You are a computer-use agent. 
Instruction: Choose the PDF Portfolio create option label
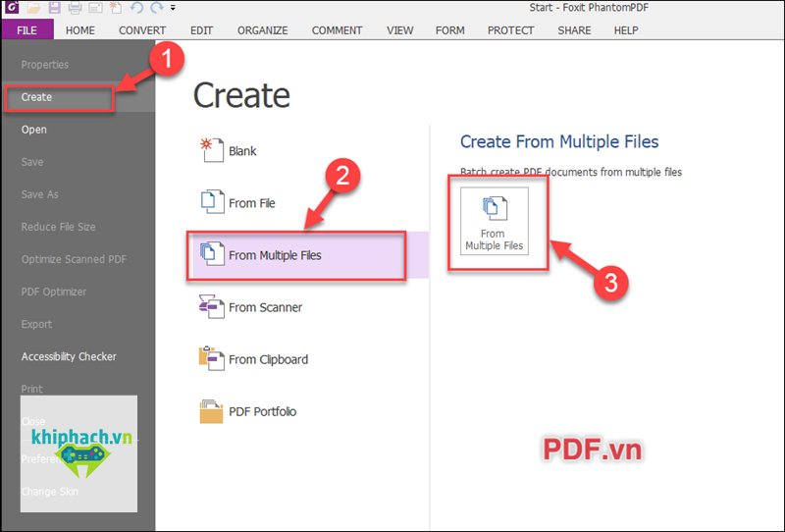point(262,411)
